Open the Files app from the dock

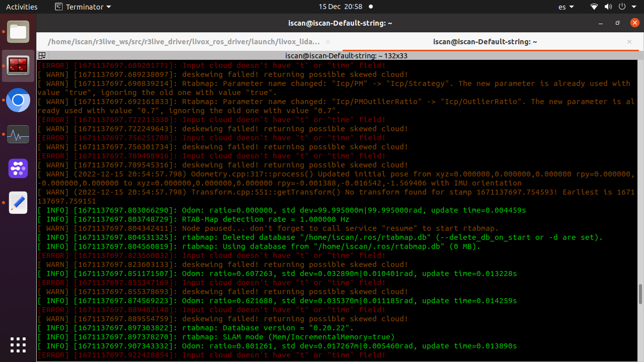pyautogui.click(x=18, y=32)
